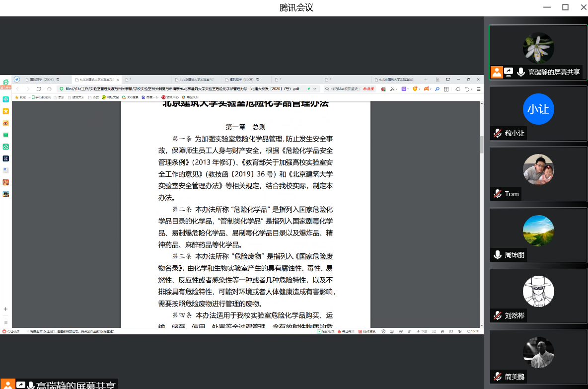Expand the address bar dropdown arrow
The width and height of the screenshot is (588, 389).
(316, 89)
